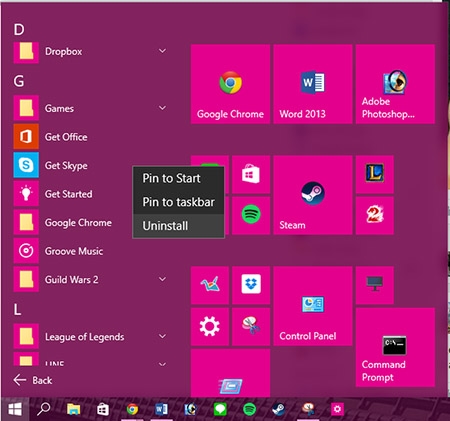Open the Games folder entry
450x421 pixels.
pos(90,108)
